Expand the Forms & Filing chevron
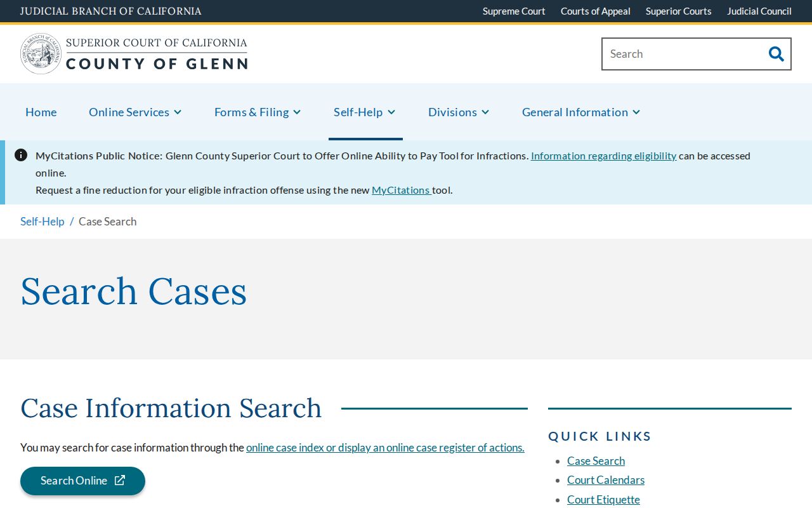This screenshot has height=508, width=812. pos(297,112)
